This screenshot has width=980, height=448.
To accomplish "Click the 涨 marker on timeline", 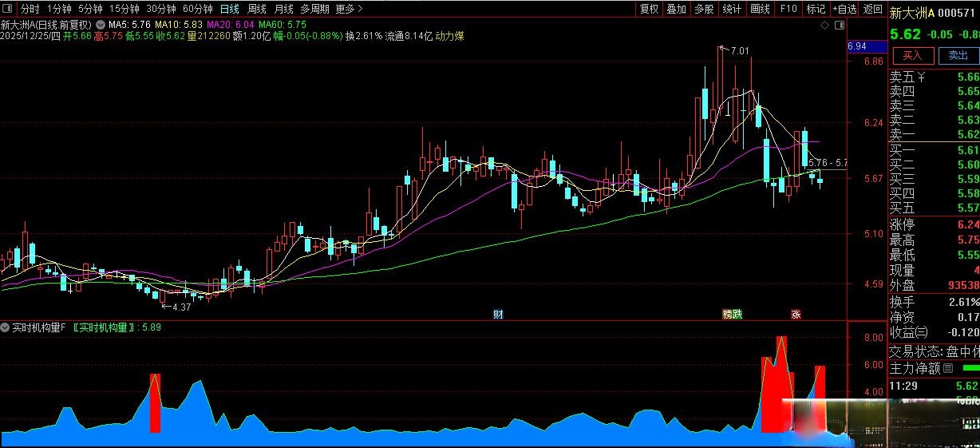I will tap(796, 314).
